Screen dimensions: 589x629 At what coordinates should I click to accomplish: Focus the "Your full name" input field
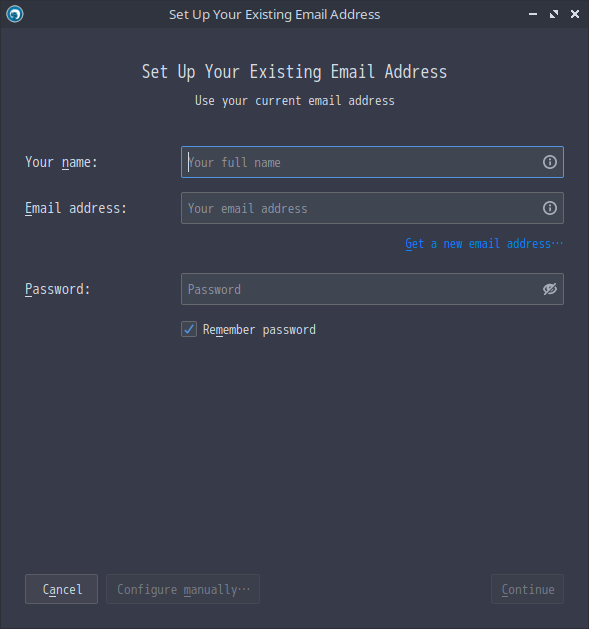(x=372, y=162)
